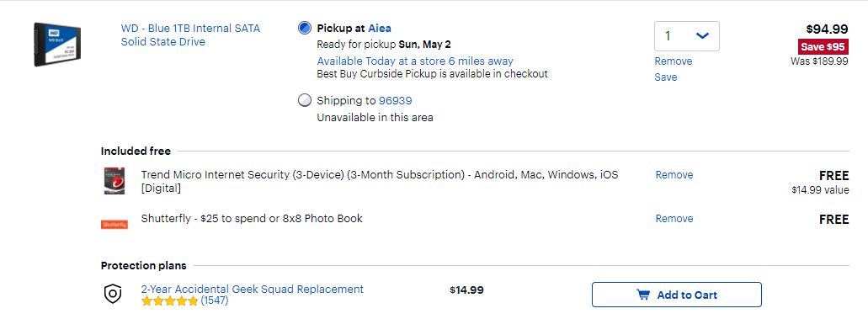The width and height of the screenshot is (868, 319).
Task: Open the 2-Year Accidental Geek Squad Replacement link
Action: 253,289
